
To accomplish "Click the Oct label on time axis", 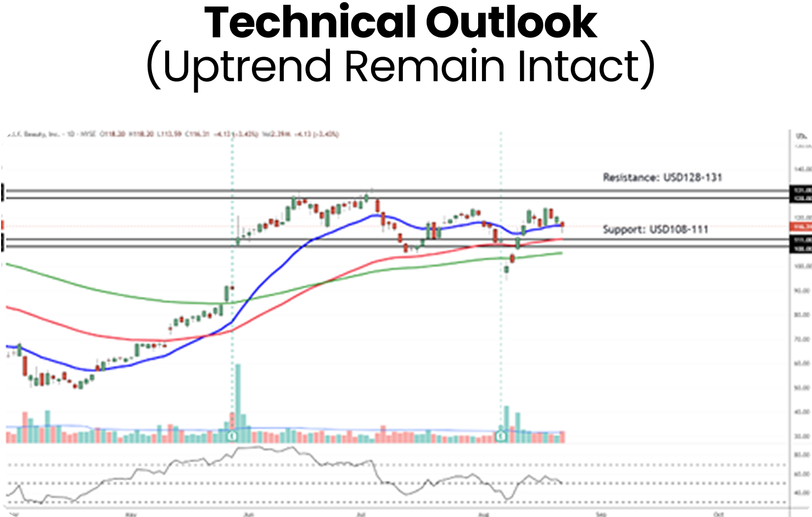I will pos(720,514).
